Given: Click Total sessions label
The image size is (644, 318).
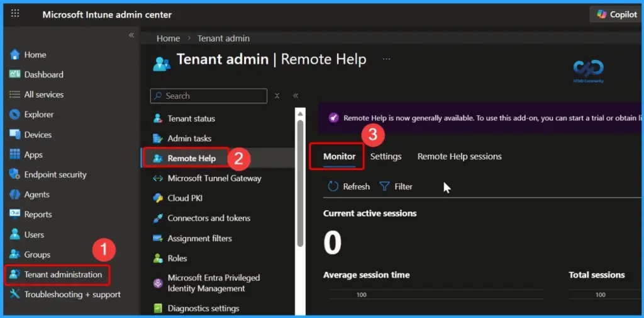Looking at the screenshot, I should [597, 275].
